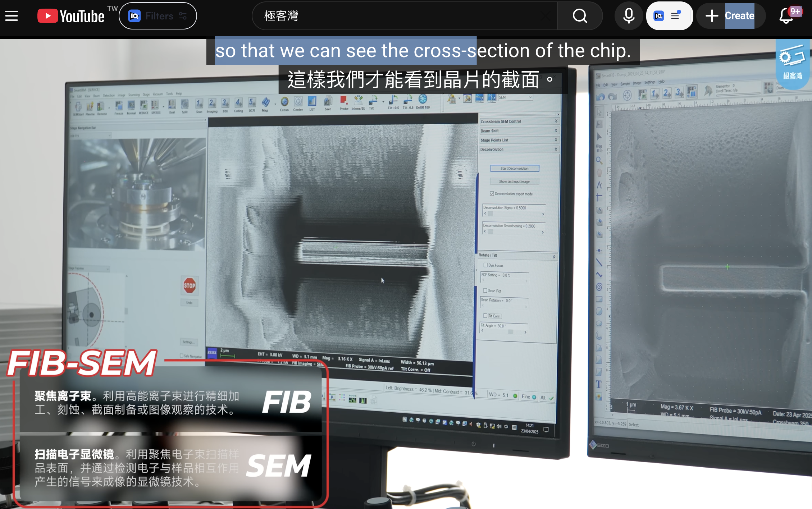Expand the Crossbeam SEM Control panel
This screenshot has height=509, width=812.
[x=556, y=121]
